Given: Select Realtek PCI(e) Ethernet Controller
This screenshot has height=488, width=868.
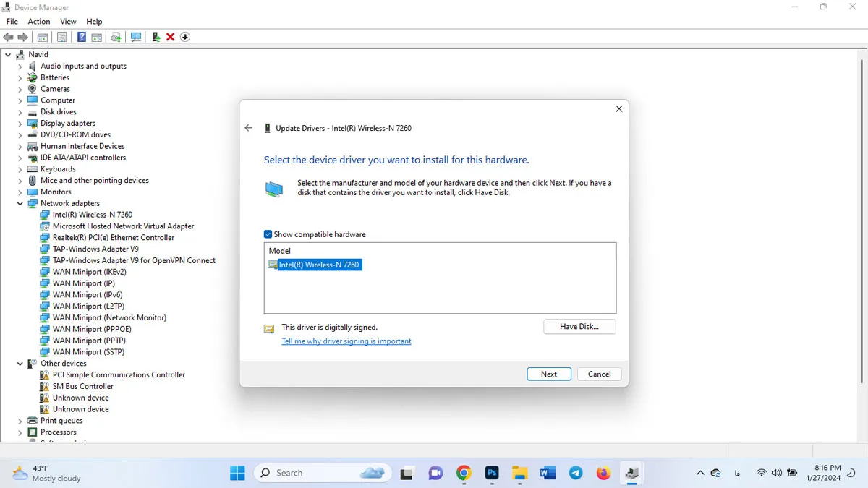Looking at the screenshot, I should (x=114, y=237).
